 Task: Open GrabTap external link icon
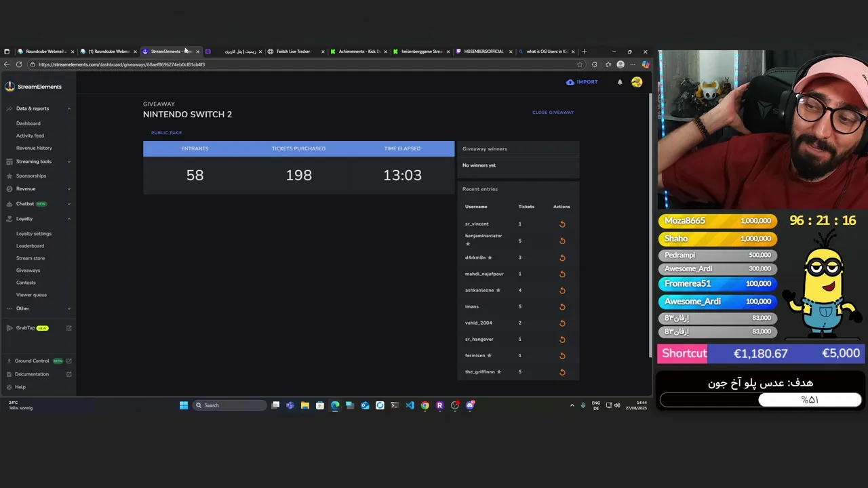pos(68,328)
